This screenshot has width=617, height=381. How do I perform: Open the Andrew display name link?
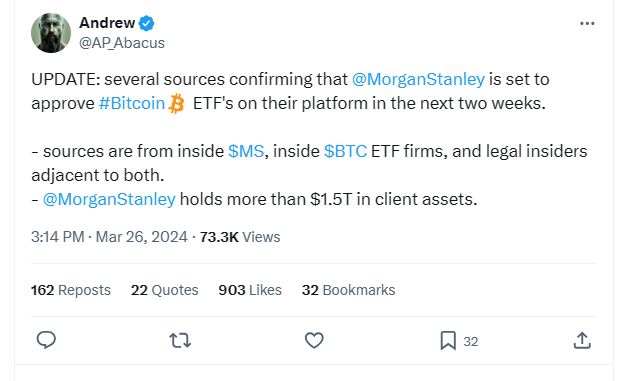(107, 23)
